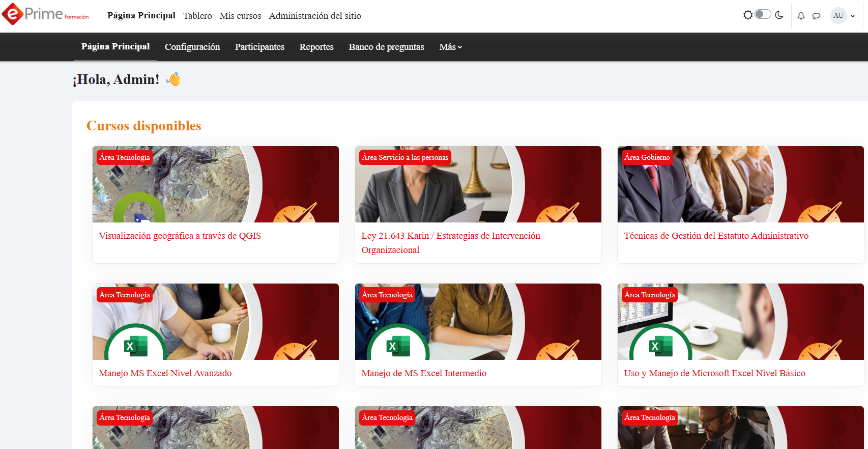Viewport: 868px width, 449px height.
Task: Click Área Tecnología badge on Excel Básico card
Action: tap(650, 295)
